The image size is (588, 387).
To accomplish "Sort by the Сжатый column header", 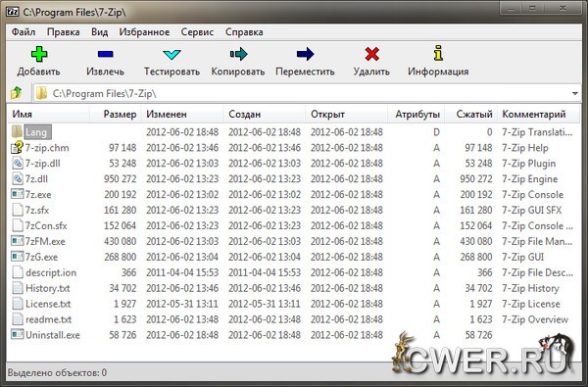I will (x=471, y=114).
